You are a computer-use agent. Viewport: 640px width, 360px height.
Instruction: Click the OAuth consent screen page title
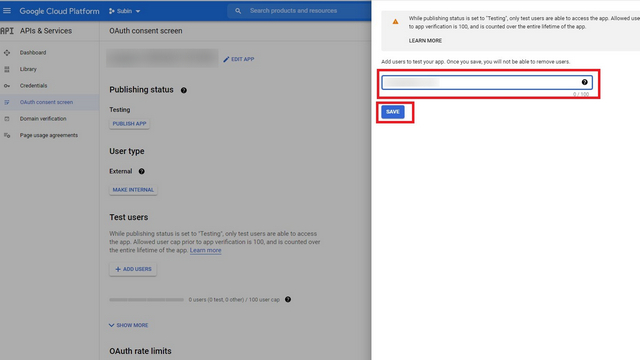(x=146, y=31)
